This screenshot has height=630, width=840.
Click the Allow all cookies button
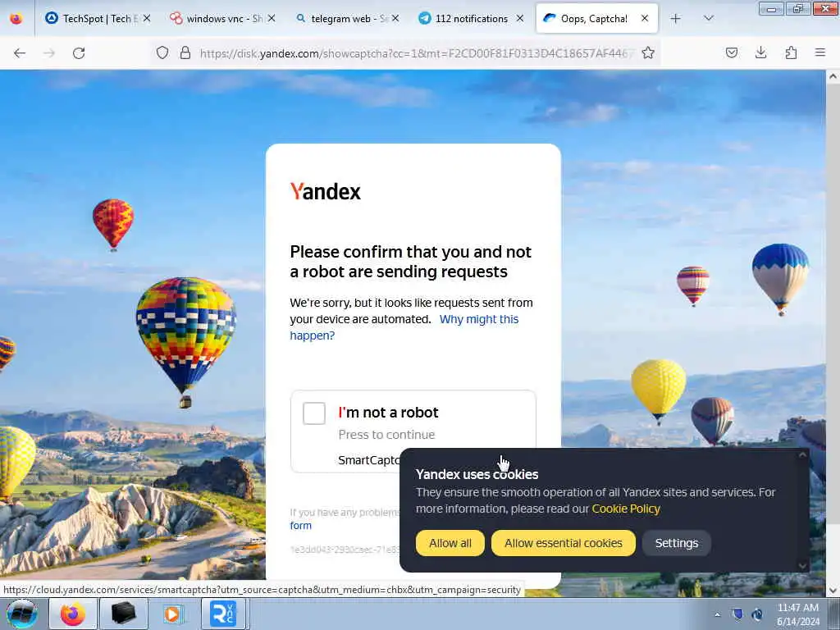450,543
